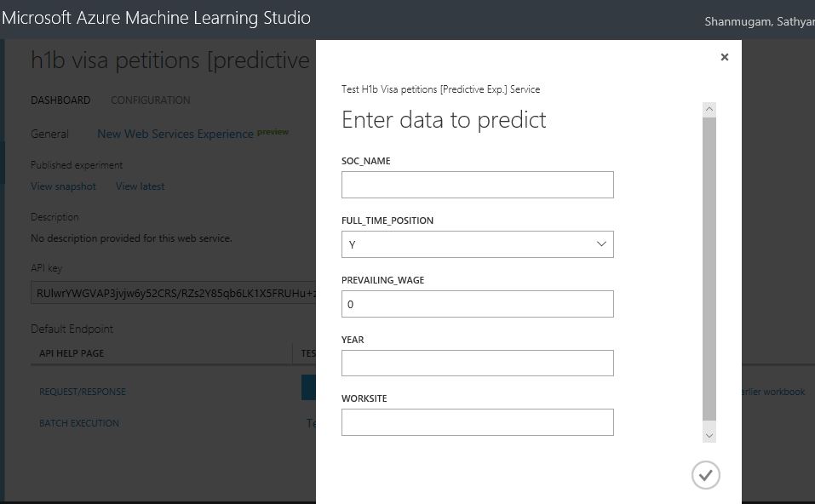815x504 pixels.
Task: View latest version of the experiment
Action: (140, 186)
